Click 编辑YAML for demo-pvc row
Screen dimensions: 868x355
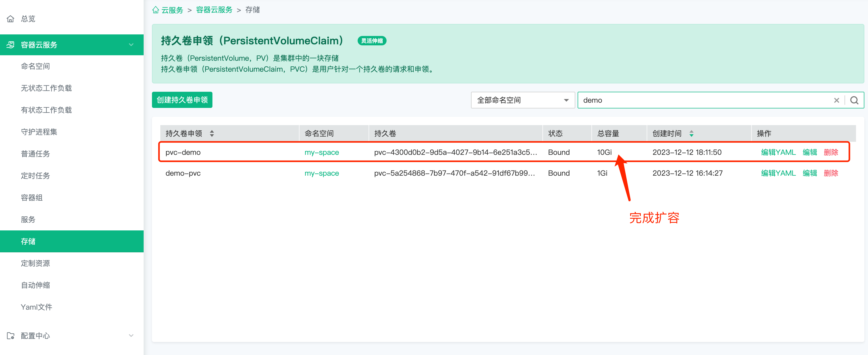778,173
